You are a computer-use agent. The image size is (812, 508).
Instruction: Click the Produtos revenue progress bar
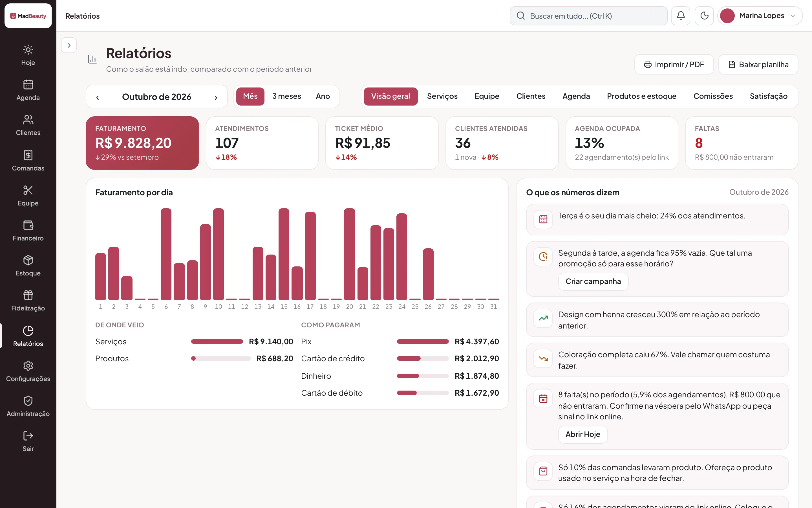click(x=221, y=358)
